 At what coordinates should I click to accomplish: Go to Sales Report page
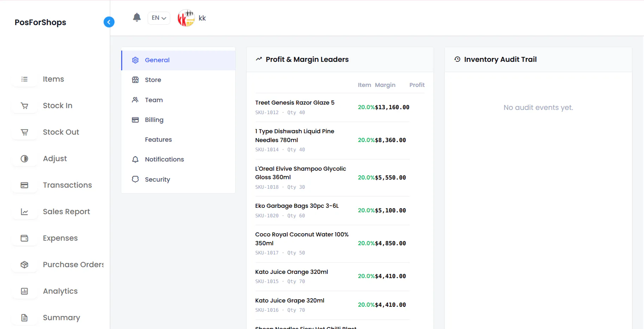click(66, 212)
